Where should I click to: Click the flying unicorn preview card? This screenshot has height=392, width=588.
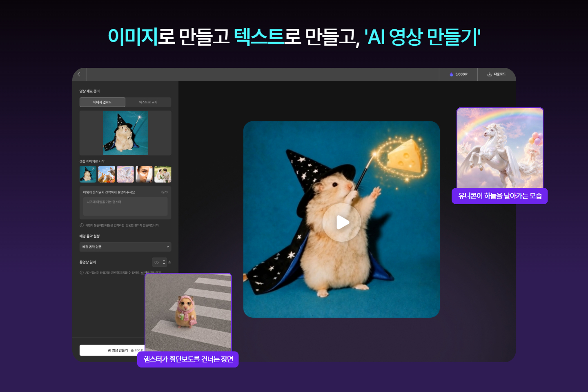point(500,148)
